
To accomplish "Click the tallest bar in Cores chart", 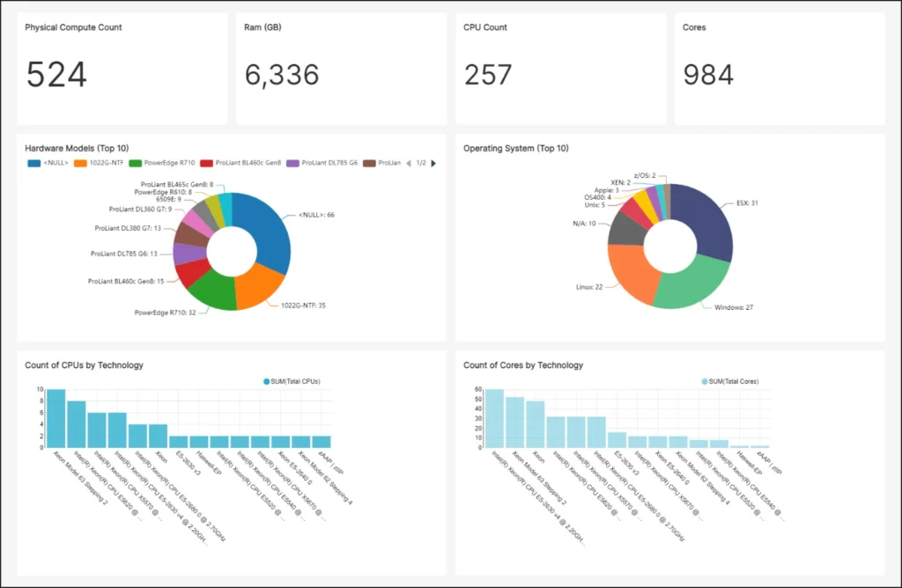I will [495, 418].
